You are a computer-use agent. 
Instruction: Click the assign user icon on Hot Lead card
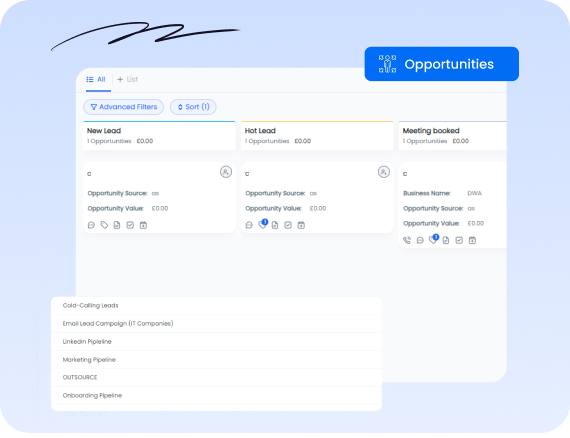[384, 172]
